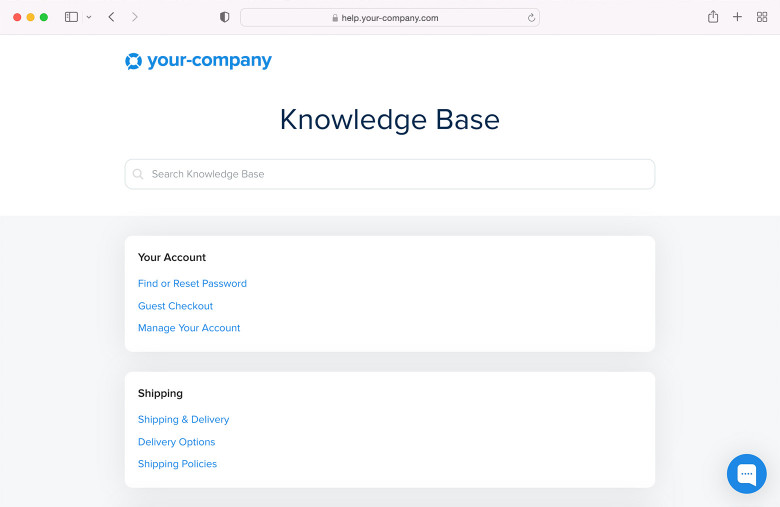This screenshot has height=507, width=780.
Task: Go forward using the forward arrow
Action: point(135,17)
